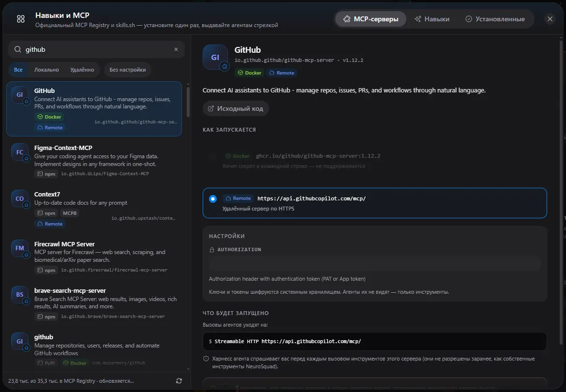Click io.github.brave/brave-search-mcp-server identifier

113,317
